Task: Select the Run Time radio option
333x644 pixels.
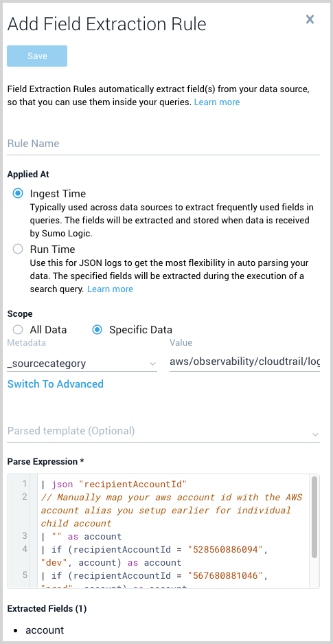Action: (18, 249)
